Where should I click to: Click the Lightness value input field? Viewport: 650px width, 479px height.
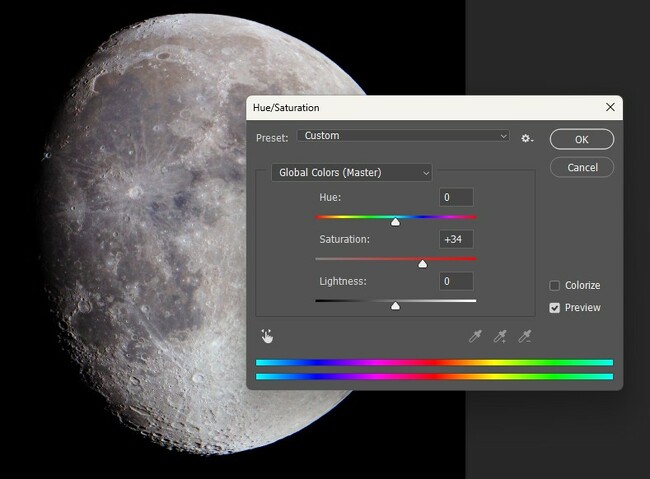[x=456, y=282]
